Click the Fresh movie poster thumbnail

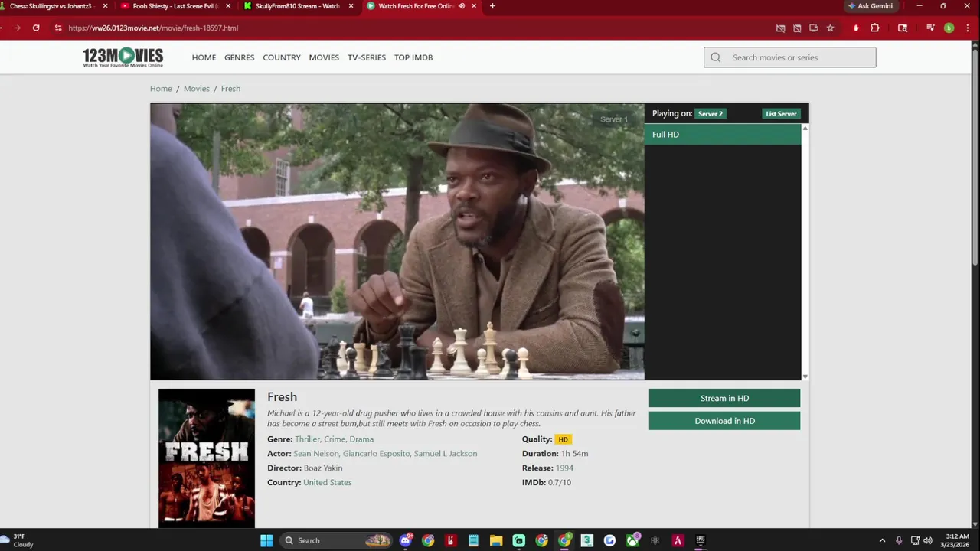coord(207,458)
